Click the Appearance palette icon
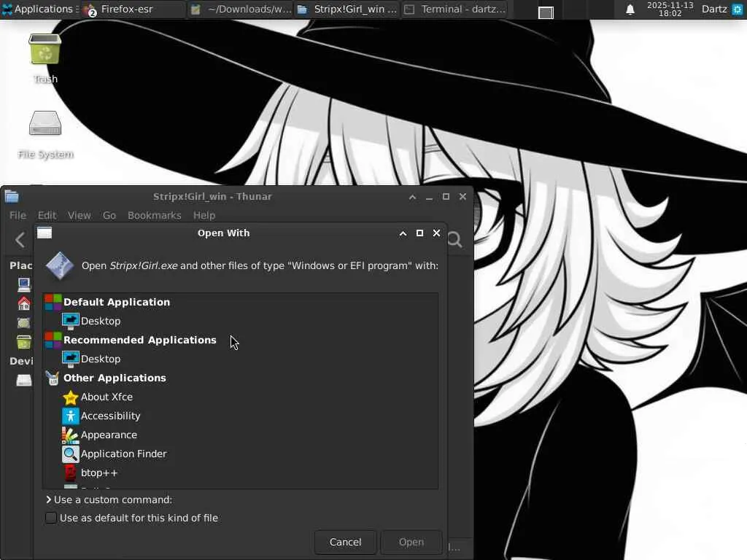Image resolution: width=747 pixels, height=560 pixels. 71,435
